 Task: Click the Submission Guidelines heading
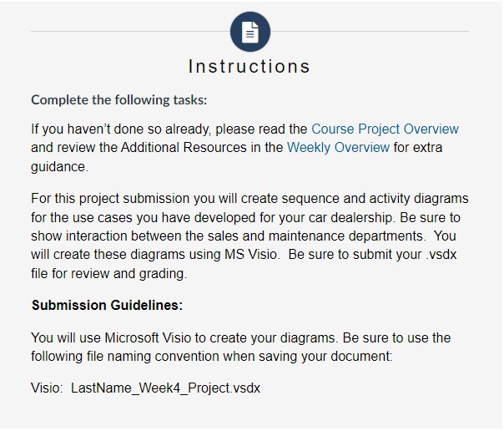(107, 305)
